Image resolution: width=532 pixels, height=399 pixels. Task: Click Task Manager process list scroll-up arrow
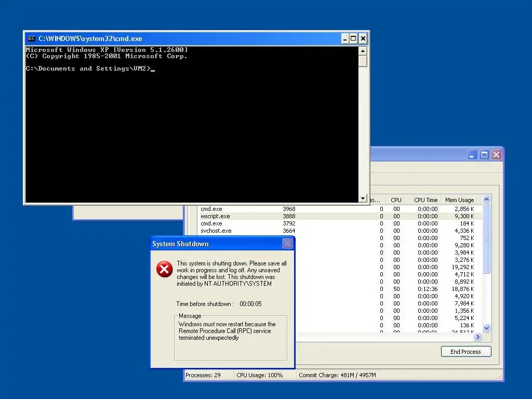pos(486,199)
